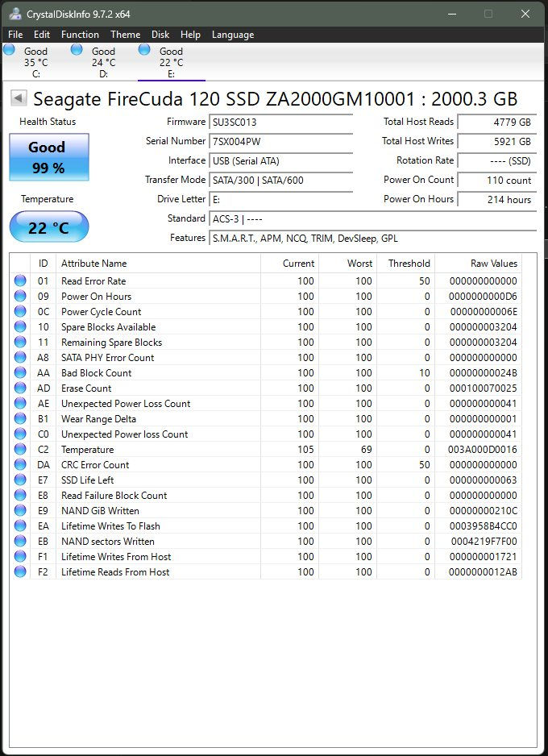The width and height of the screenshot is (548, 756).
Task: Switch to disk C: tab
Action: click(35, 63)
